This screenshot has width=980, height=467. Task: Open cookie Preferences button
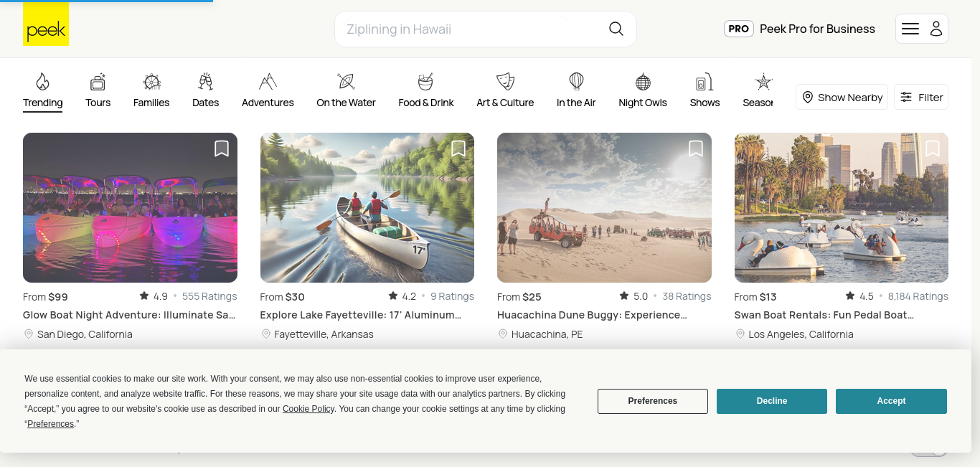(653, 401)
